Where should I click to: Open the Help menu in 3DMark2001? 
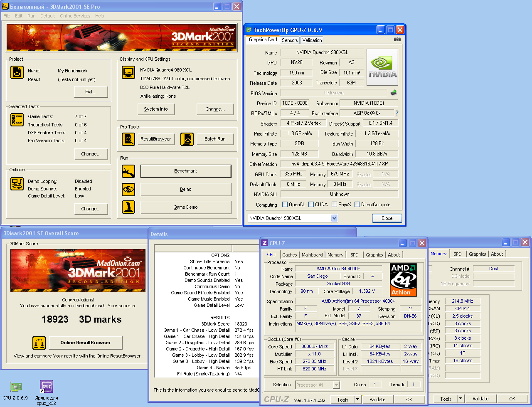point(100,16)
